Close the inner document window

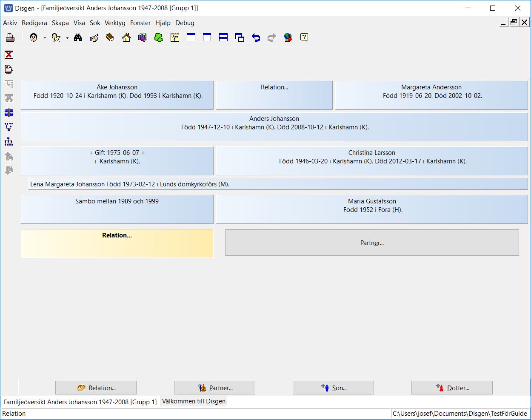point(525,23)
